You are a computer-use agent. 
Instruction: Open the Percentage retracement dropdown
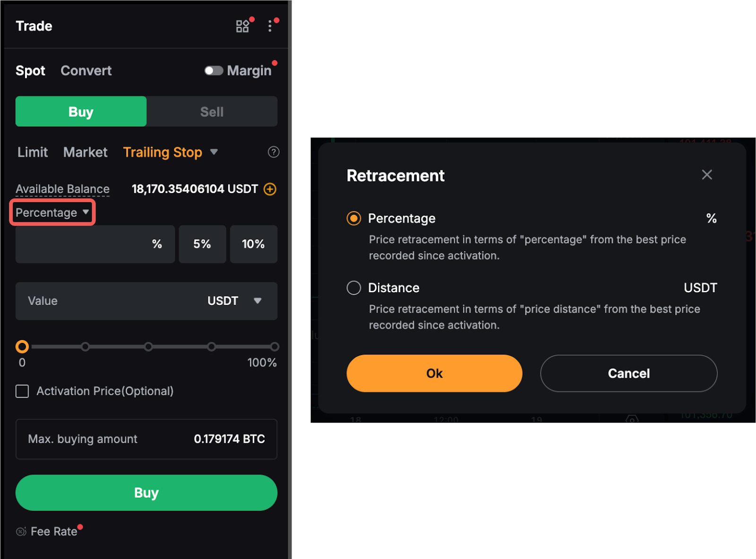(52, 212)
